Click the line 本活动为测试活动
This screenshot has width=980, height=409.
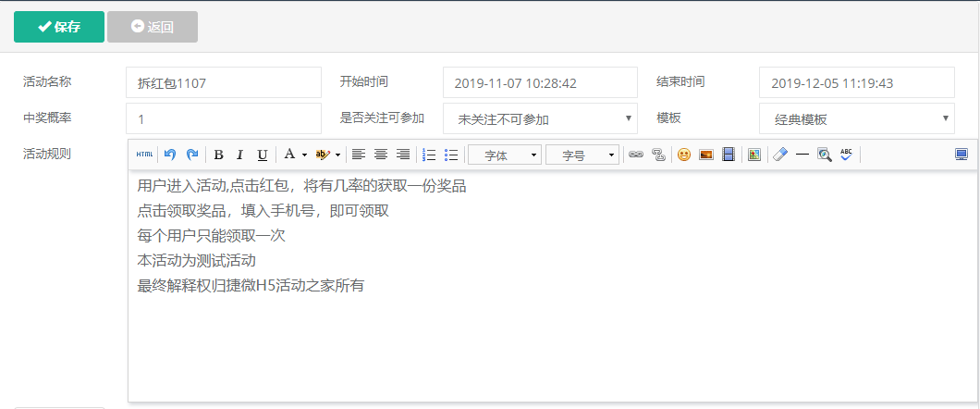click(x=196, y=262)
